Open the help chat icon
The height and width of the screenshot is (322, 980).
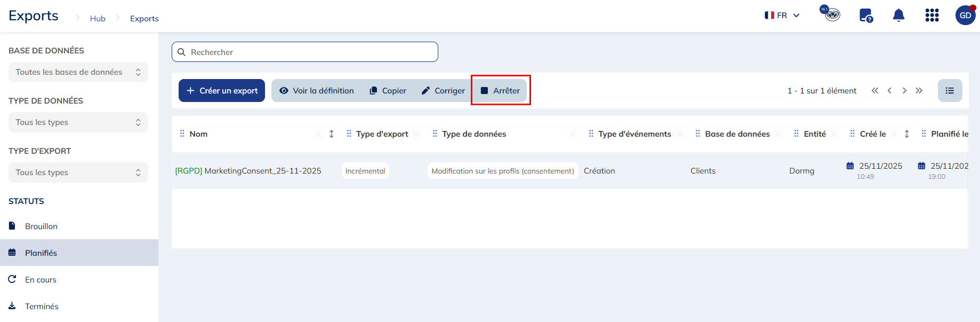click(x=866, y=15)
